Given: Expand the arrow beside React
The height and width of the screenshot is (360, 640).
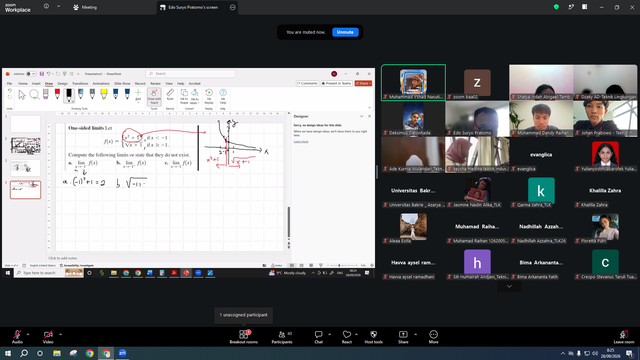Looking at the screenshot, I should pyautogui.click(x=356, y=334).
